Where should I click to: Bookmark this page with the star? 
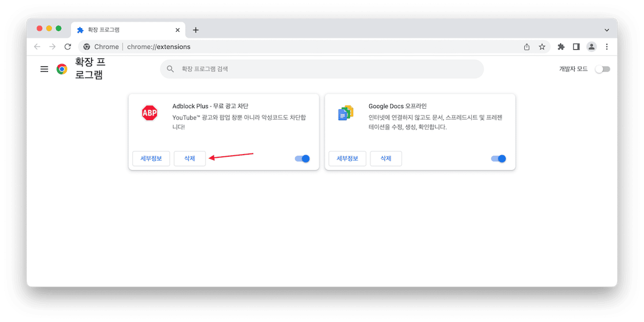coord(542,47)
